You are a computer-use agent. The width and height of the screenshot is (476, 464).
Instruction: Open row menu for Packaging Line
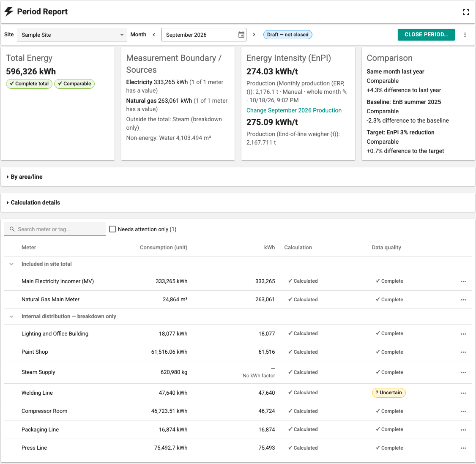[463, 430]
